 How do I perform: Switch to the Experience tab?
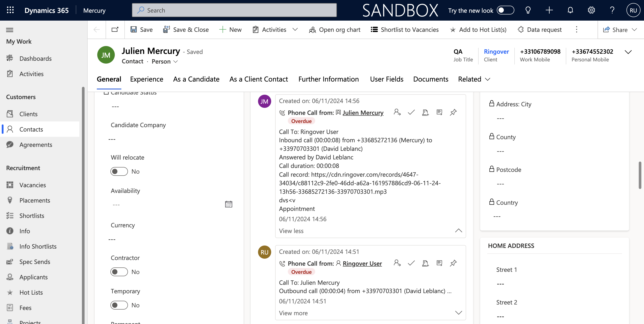pos(147,79)
